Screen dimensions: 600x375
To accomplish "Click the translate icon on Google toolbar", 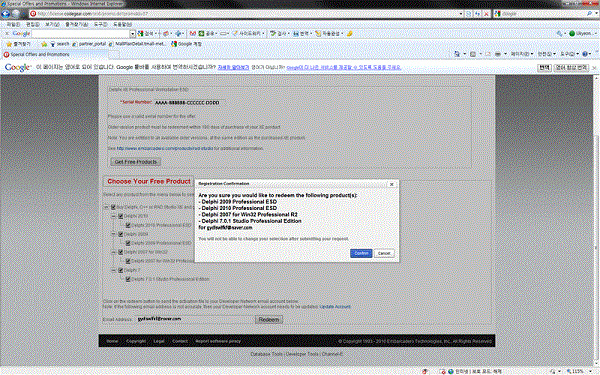I will [x=296, y=34].
